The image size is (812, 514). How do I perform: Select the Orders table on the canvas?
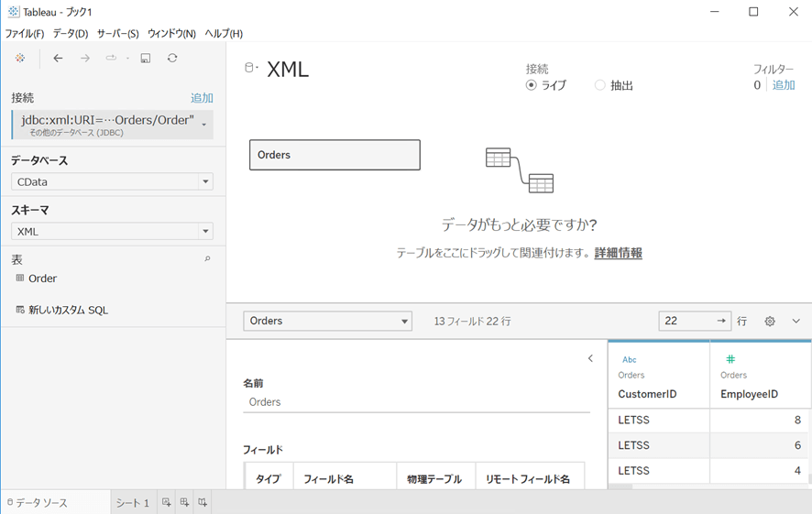pyautogui.click(x=335, y=155)
